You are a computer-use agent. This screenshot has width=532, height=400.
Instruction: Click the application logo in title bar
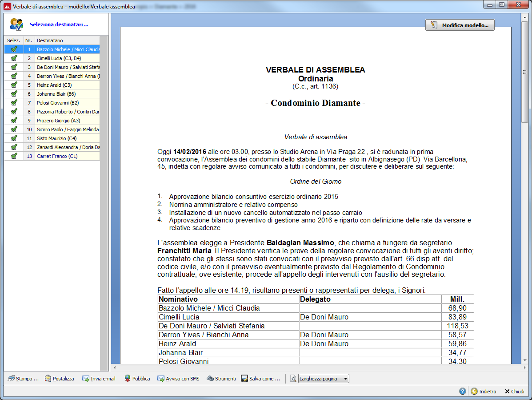(7, 6)
